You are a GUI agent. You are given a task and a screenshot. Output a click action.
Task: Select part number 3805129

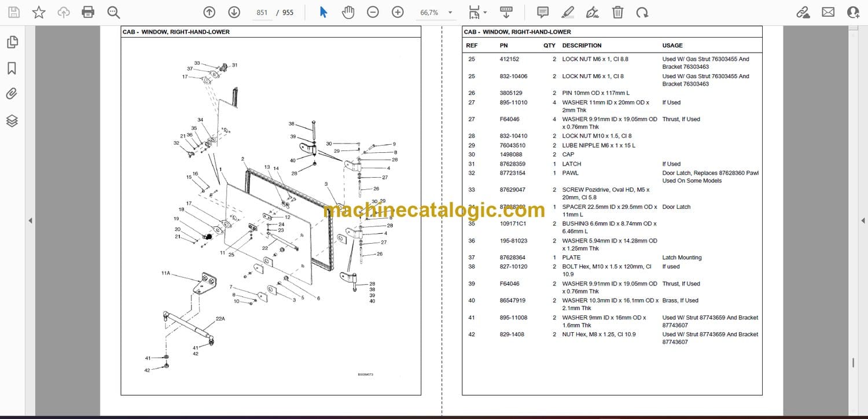point(511,93)
